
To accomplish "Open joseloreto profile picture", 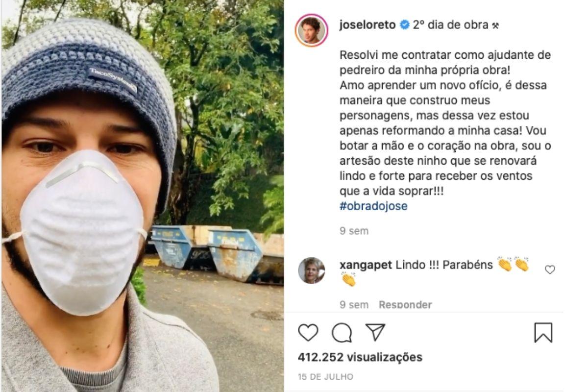I will click(312, 30).
